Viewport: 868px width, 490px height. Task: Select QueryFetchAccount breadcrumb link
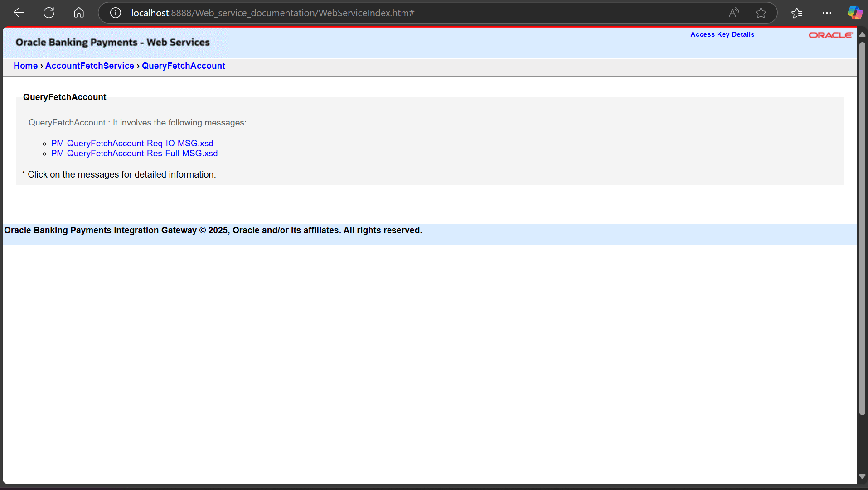[184, 66]
